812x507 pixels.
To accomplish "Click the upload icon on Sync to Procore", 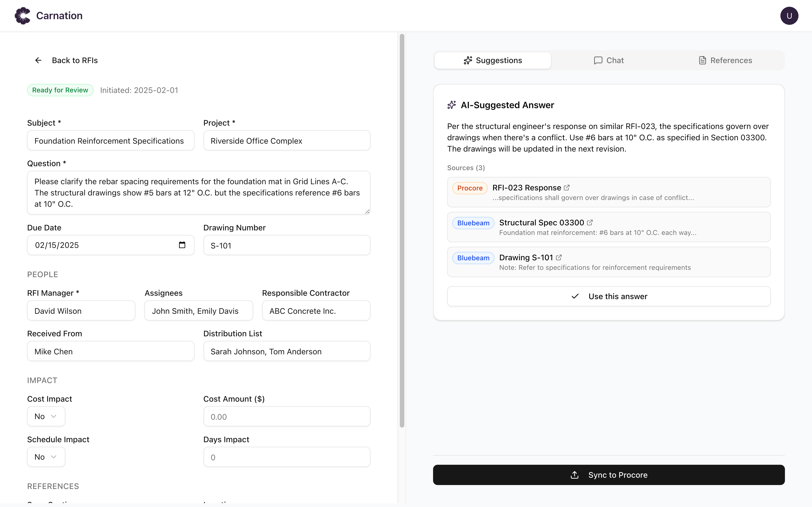I will click(574, 475).
